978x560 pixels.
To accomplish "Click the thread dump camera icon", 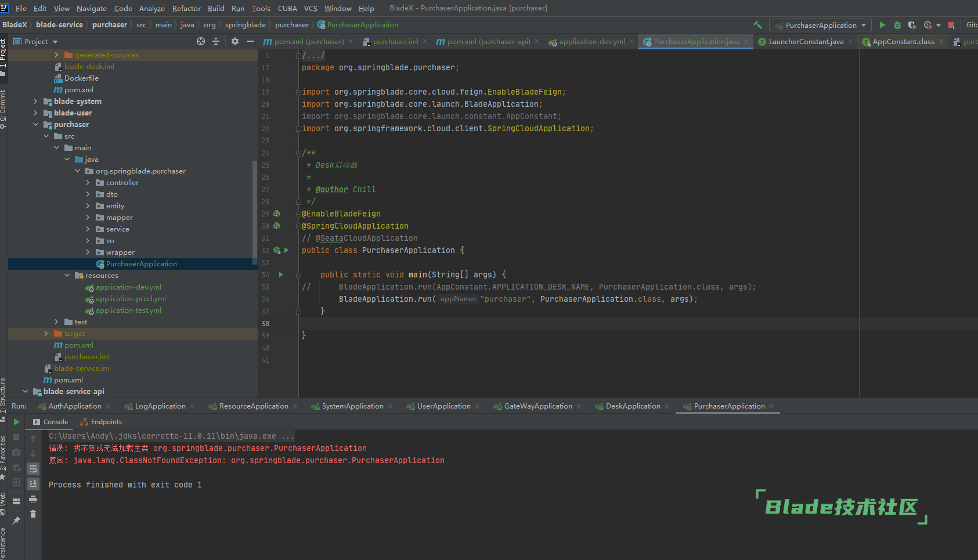I will coord(16,452).
